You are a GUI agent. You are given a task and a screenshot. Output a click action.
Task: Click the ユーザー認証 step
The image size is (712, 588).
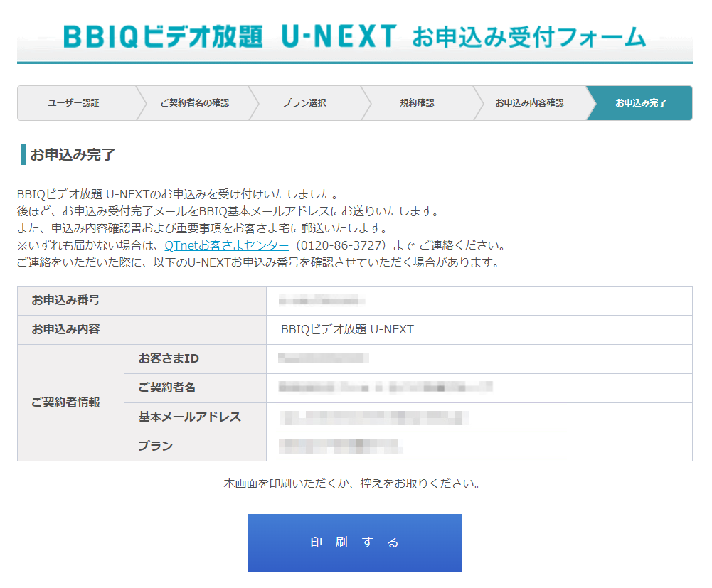(x=74, y=103)
